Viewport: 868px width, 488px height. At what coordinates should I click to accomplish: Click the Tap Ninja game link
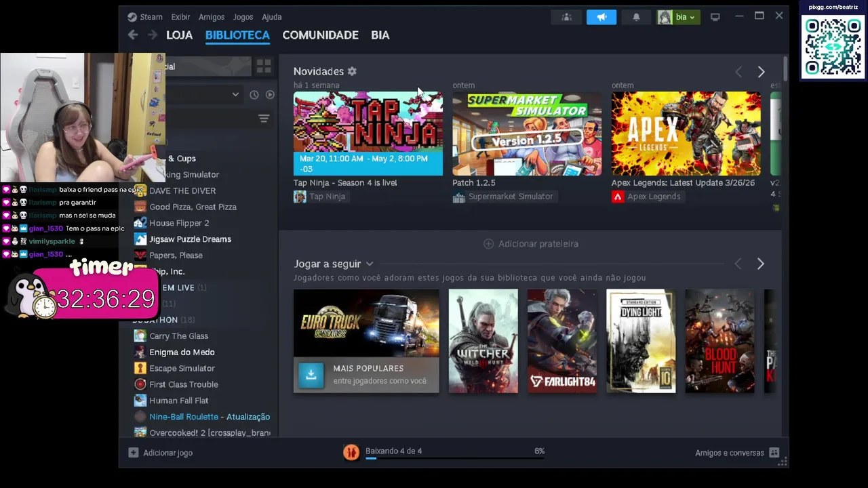point(320,197)
